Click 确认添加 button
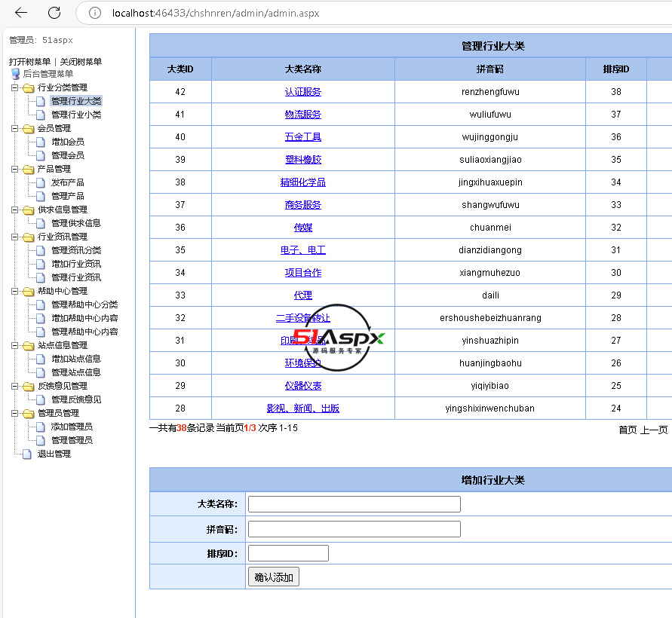Image resolution: width=672 pixels, height=618 pixels. click(274, 577)
